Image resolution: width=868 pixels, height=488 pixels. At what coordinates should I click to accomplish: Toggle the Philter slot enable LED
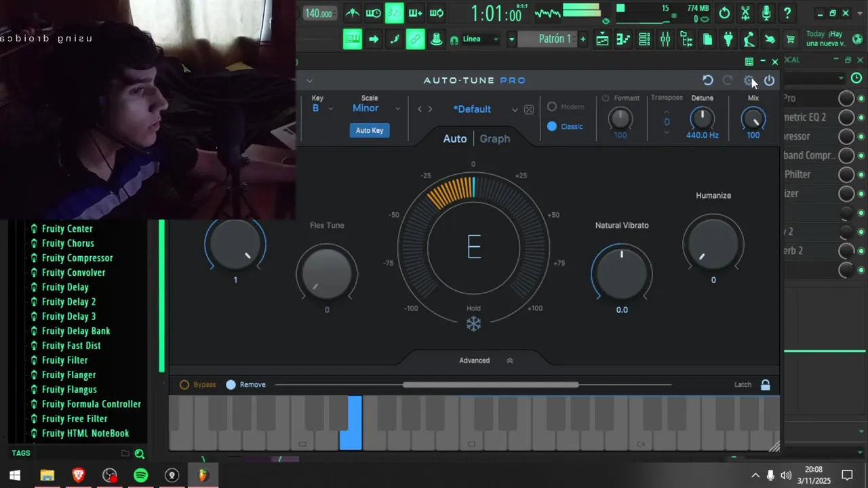861,175
